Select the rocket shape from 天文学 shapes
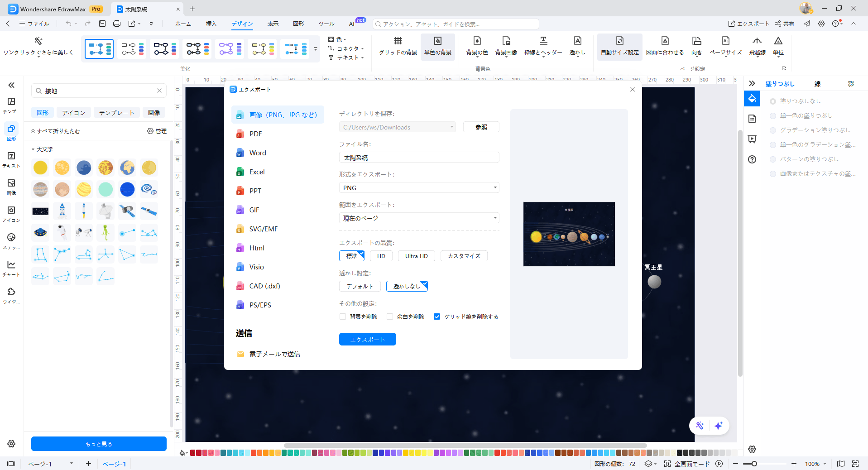This screenshot has width=868, height=470. 62,211
